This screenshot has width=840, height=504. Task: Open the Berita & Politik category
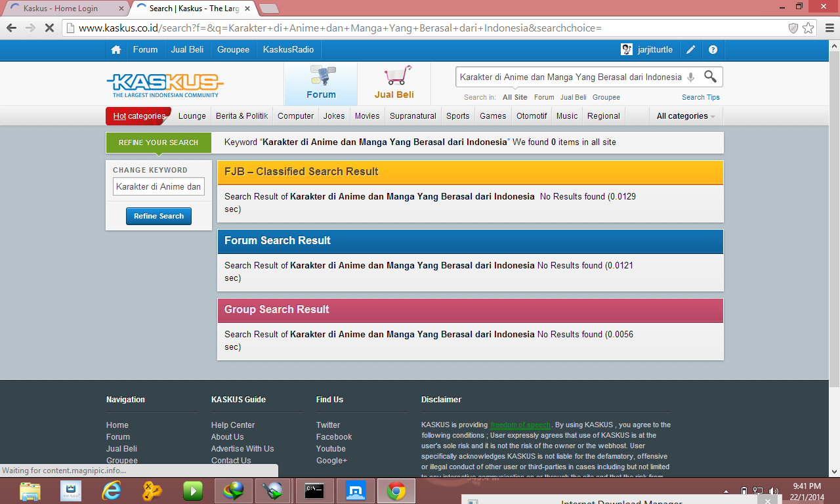[241, 116]
